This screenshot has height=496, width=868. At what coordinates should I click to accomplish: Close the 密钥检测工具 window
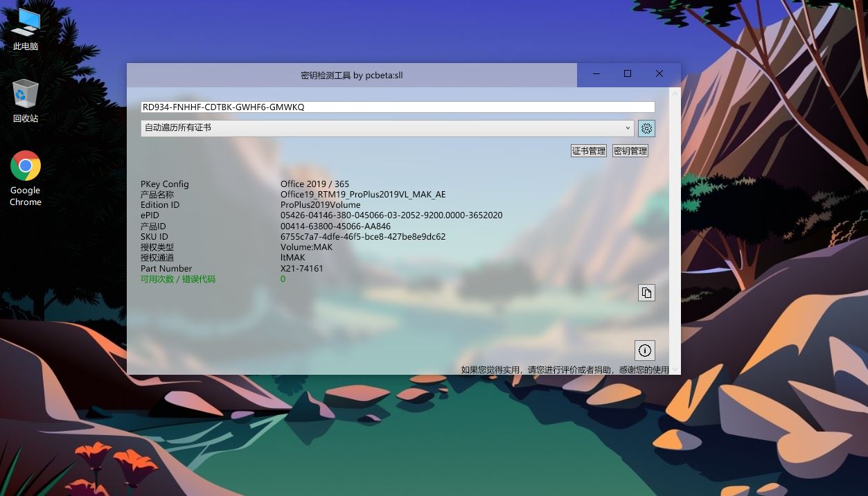pyautogui.click(x=659, y=74)
